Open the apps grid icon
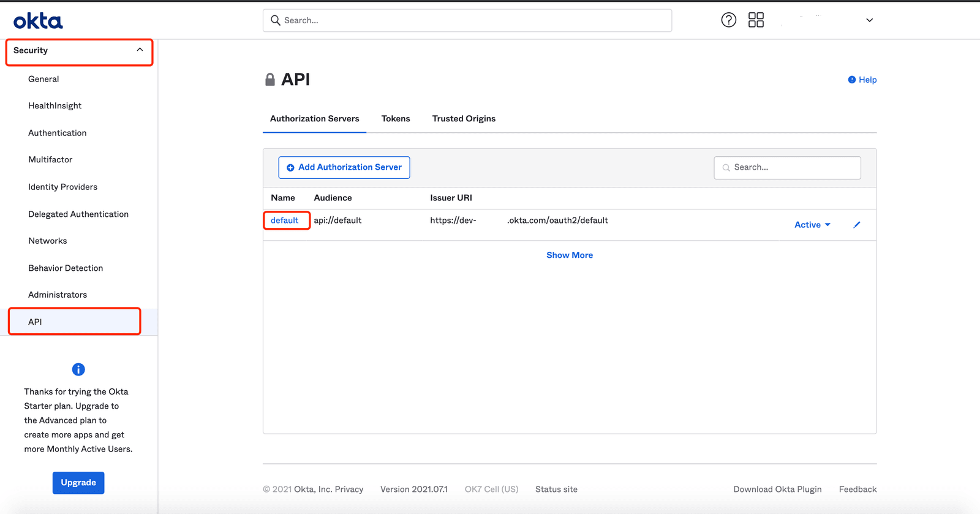This screenshot has height=514, width=980. click(x=756, y=20)
